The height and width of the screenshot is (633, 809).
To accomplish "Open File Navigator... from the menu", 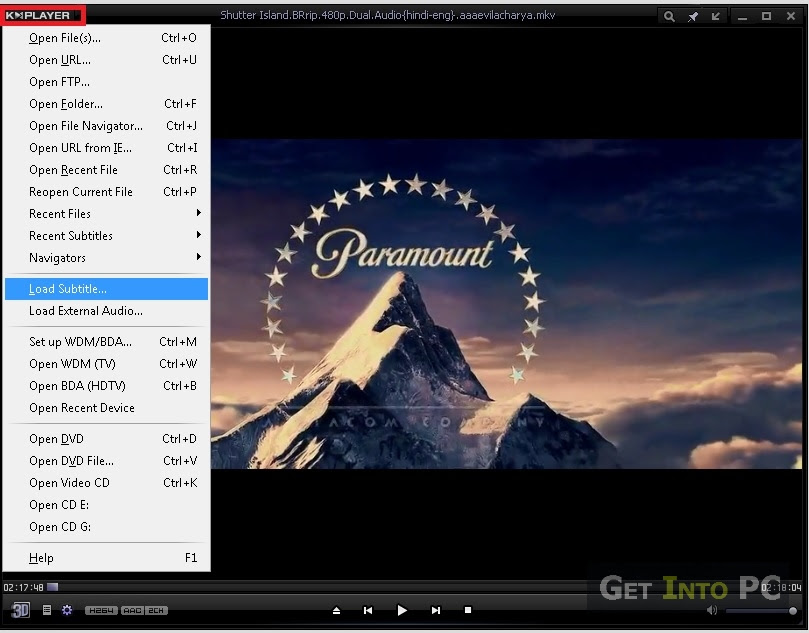I will (106, 126).
